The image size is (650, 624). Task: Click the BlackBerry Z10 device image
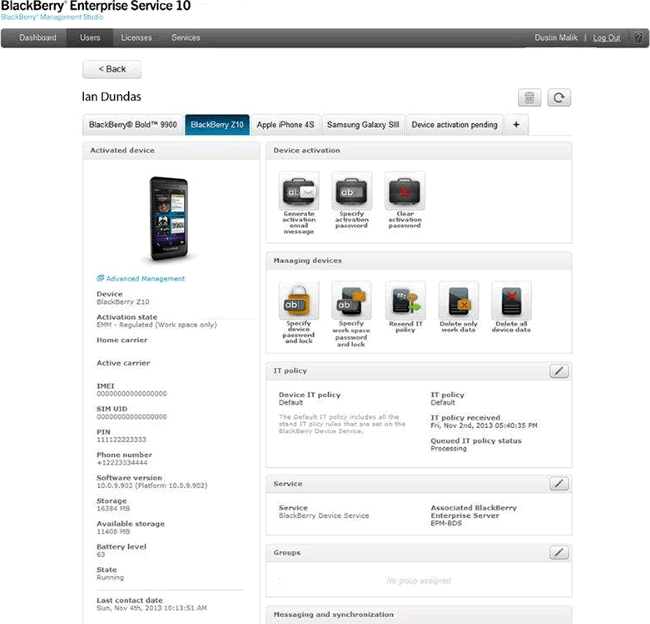coord(169,219)
